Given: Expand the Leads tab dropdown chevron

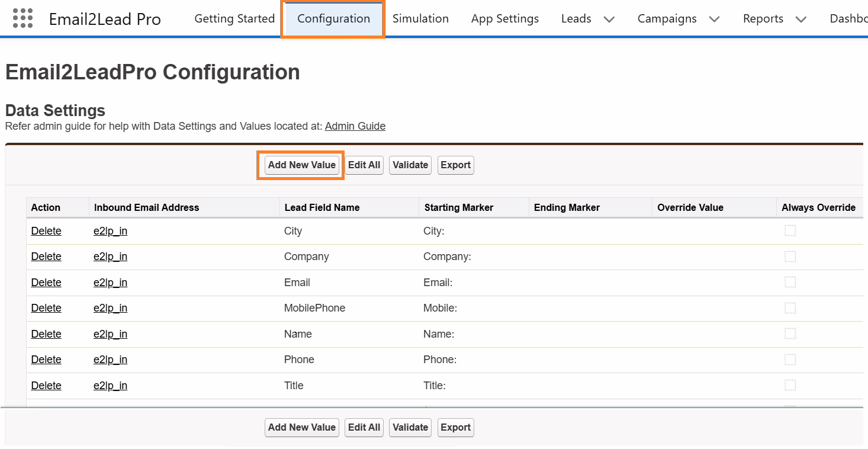Looking at the screenshot, I should pyautogui.click(x=609, y=20).
